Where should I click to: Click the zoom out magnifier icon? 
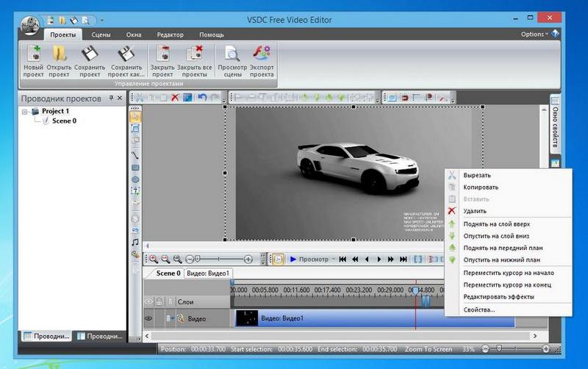coord(165,259)
